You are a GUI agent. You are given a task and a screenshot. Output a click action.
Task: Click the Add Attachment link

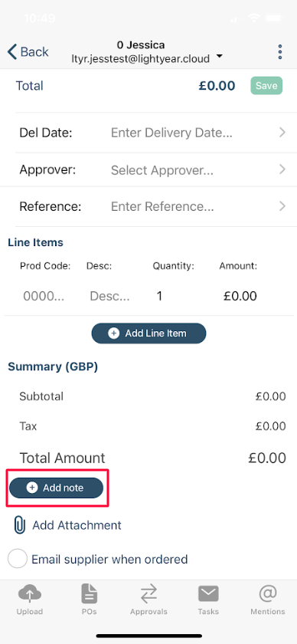click(77, 525)
